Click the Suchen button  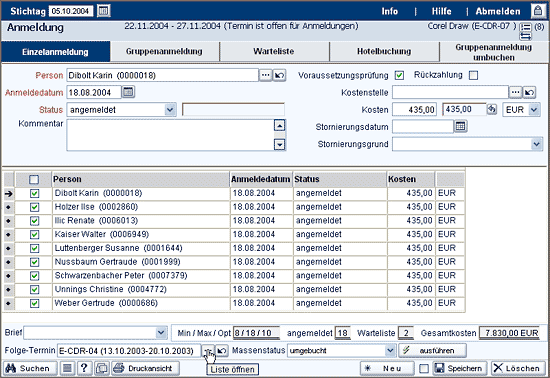coord(30,368)
